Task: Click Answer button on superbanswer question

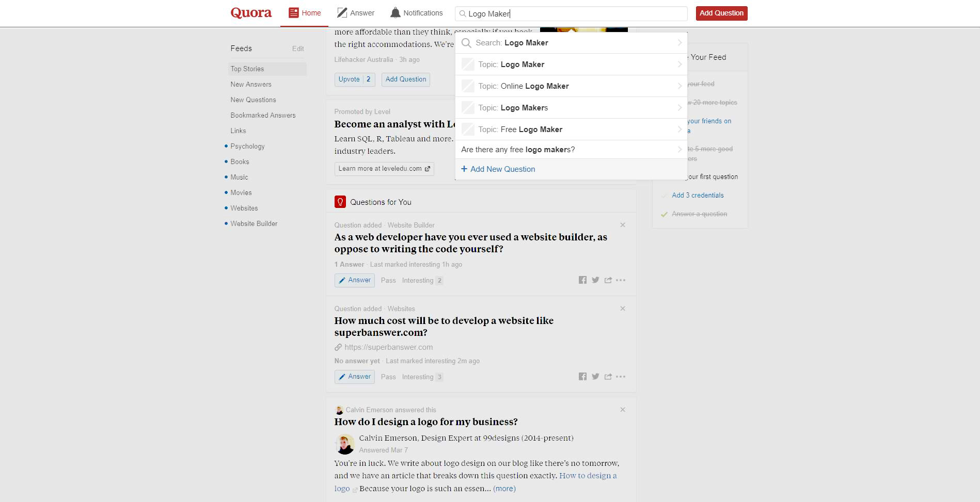Action: pyautogui.click(x=355, y=377)
